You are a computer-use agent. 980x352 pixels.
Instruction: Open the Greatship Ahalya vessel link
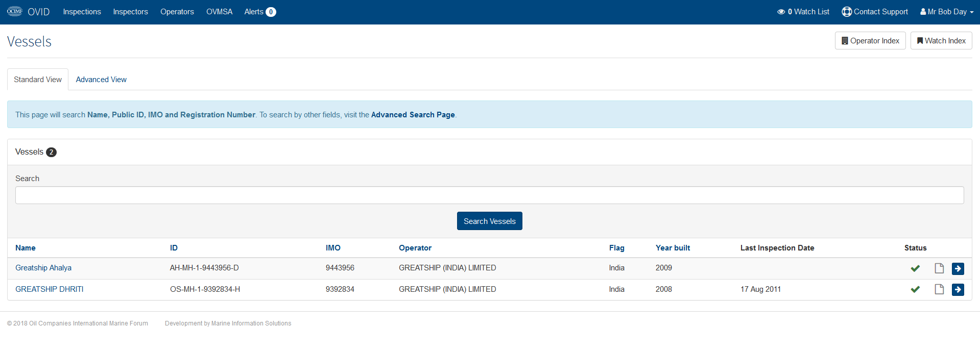pyautogui.click(x=43, y=268)
